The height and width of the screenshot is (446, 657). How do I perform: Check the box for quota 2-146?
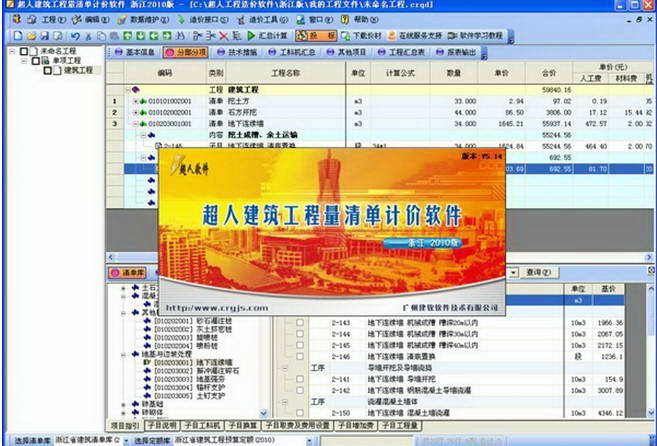click(300, 356)
